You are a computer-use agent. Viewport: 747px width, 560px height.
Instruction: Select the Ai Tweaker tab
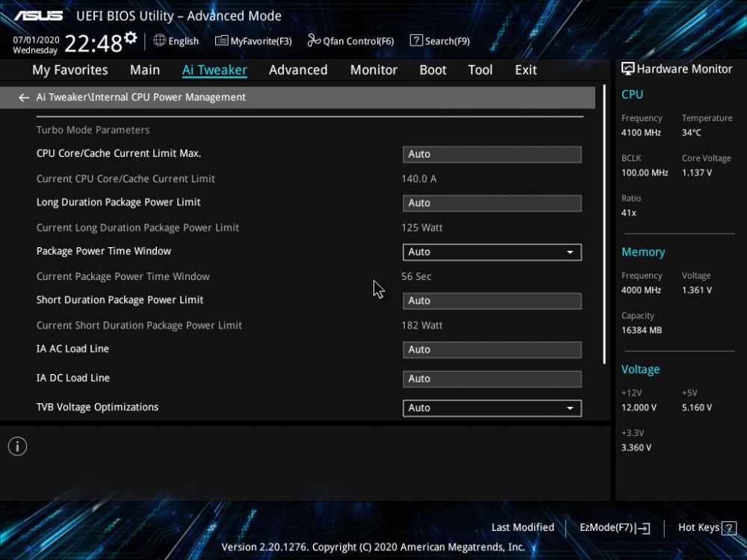214,70
